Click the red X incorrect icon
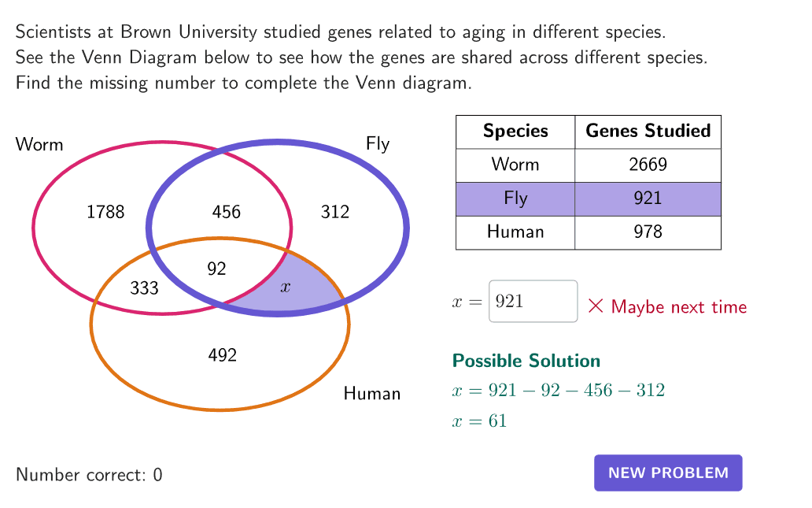812x508 pixels. (x=596, y=306)
